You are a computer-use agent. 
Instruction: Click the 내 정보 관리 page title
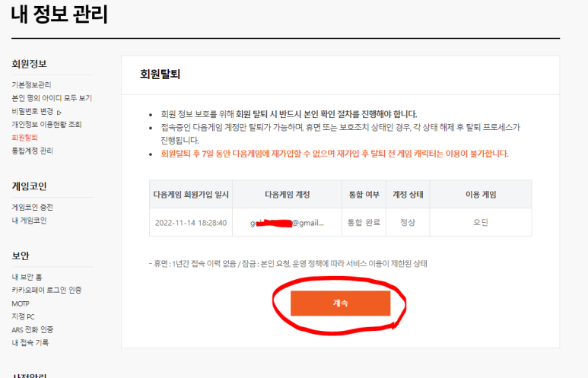click(x=59, y=14)
